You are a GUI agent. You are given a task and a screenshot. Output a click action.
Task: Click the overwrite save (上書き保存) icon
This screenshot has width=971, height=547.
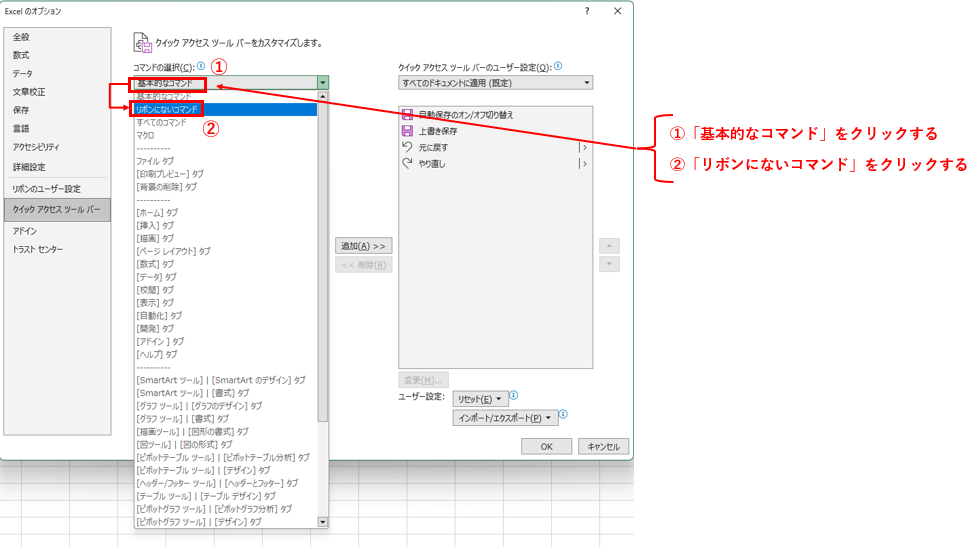pyautogui.click(x=407, y=131)
